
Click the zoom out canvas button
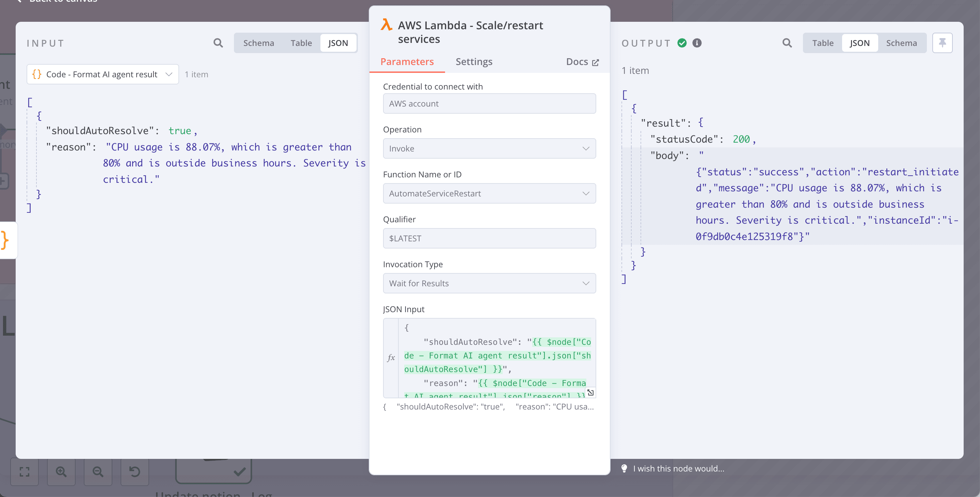(x=98, y=472)
